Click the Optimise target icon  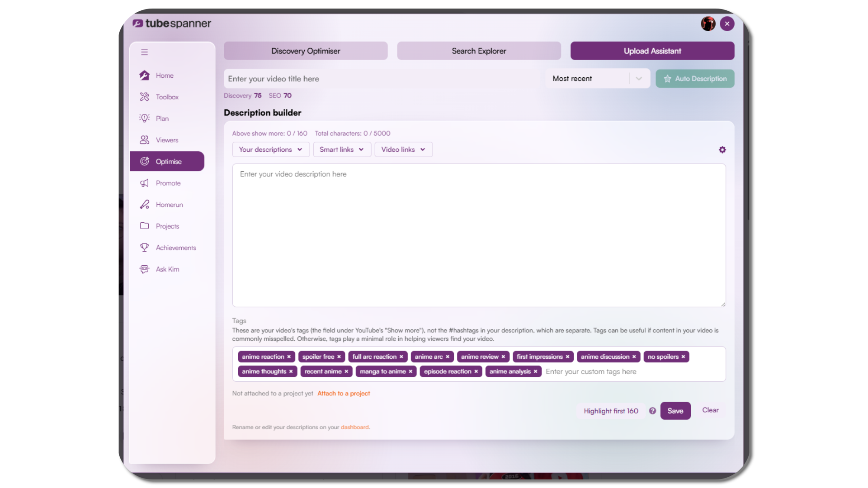coord(144,161)
